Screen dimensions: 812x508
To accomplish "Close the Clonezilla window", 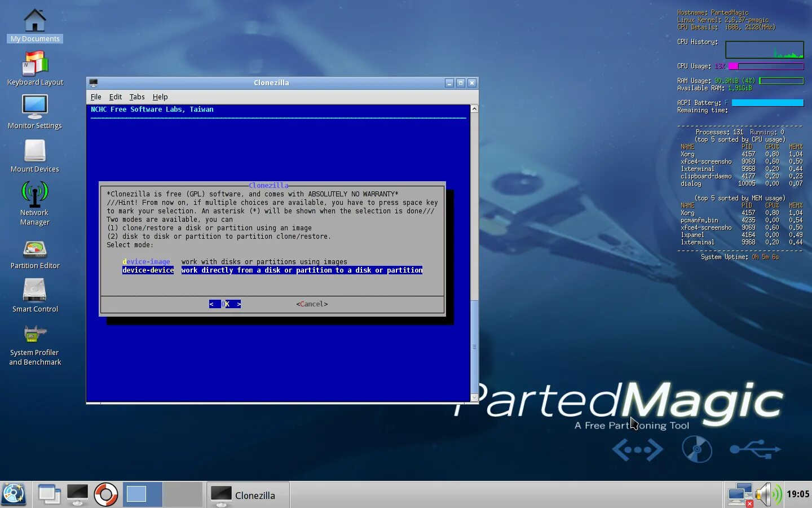I will 472,83.
